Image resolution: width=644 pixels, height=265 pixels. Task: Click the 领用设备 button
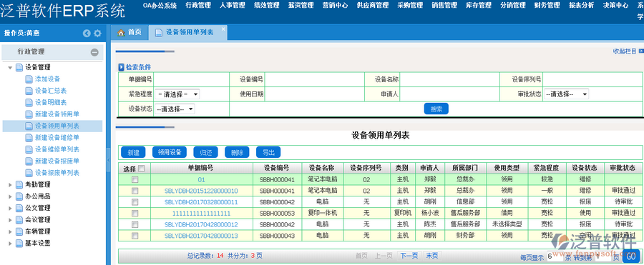click(170, 152)
